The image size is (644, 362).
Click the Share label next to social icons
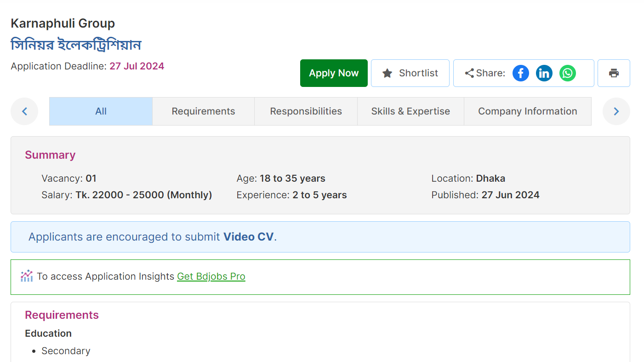pos(490,73)
